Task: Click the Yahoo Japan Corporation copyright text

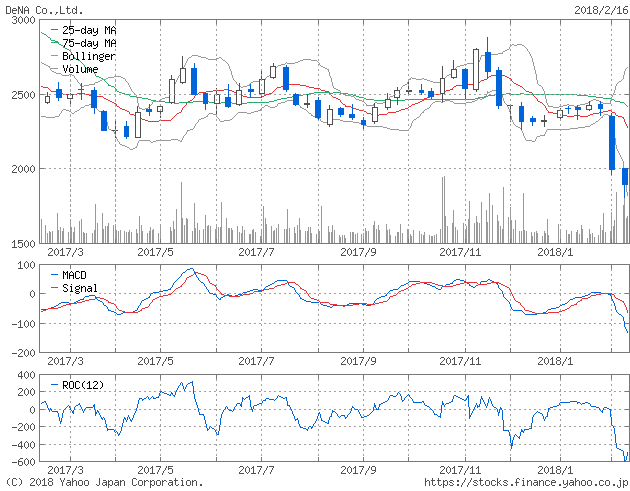Action: tap(102, 482)
